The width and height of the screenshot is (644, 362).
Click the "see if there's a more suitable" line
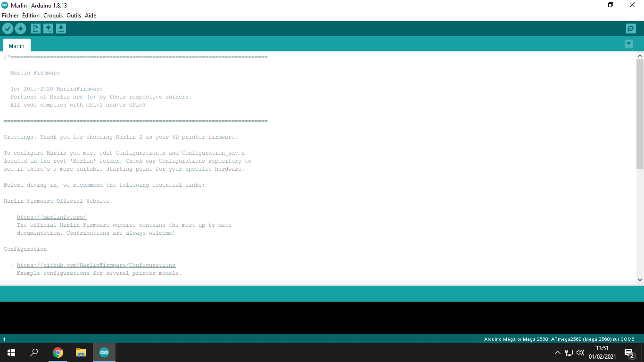pyautogui.click(x=124, y=169)
